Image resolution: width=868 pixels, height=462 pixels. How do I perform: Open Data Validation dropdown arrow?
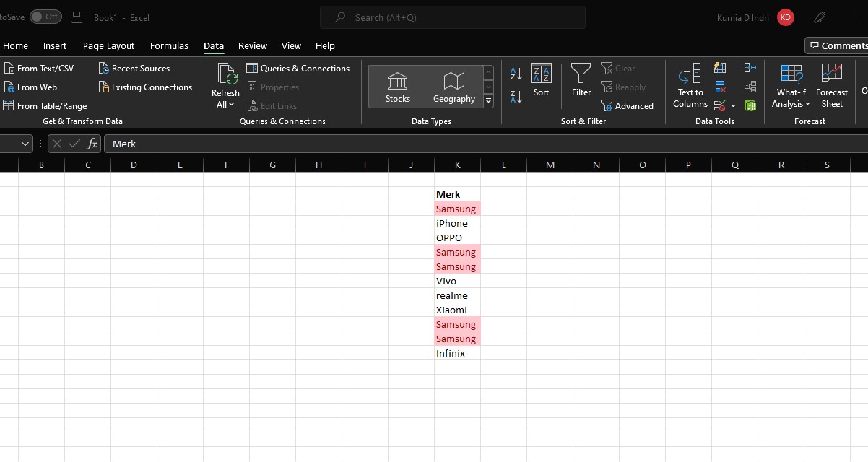point(734,106)
